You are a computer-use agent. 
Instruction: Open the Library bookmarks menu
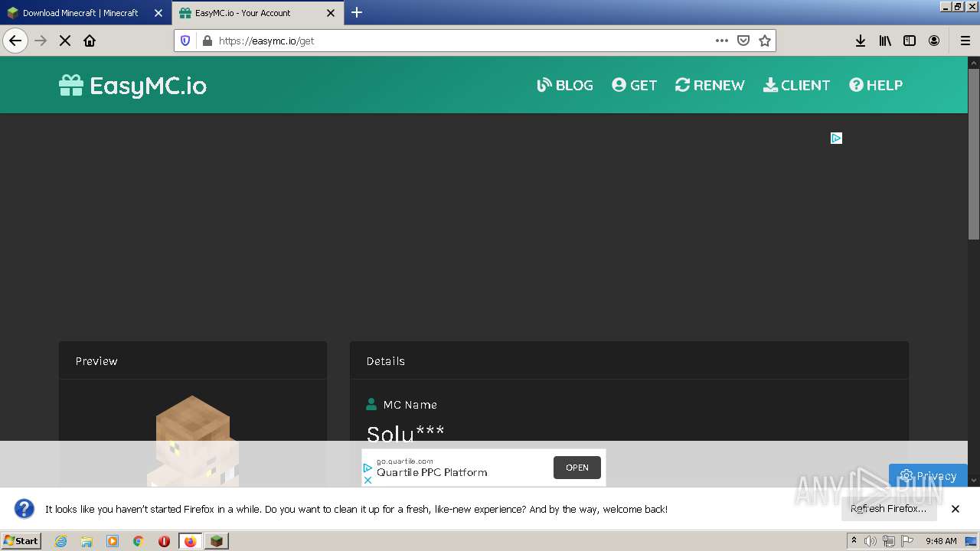[x=885, y=41]
